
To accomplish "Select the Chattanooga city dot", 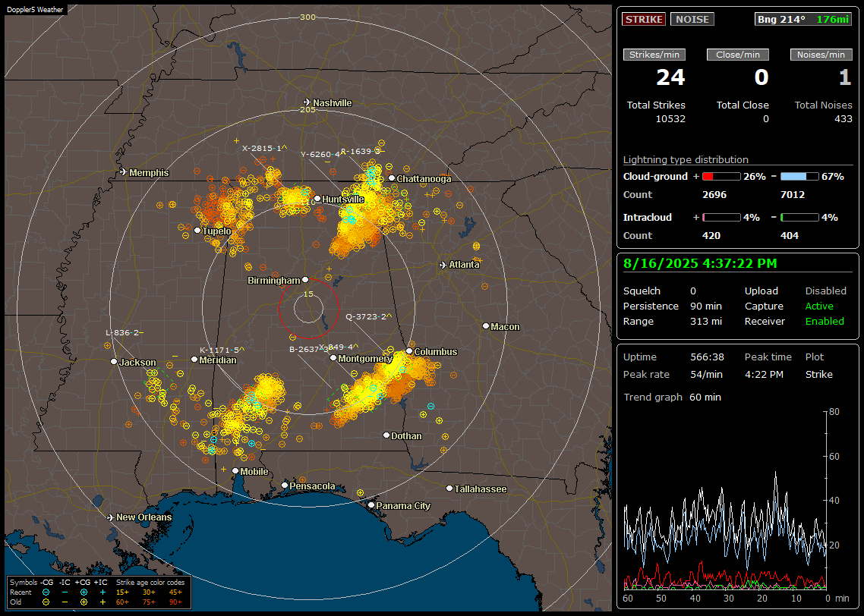I will pos(392,178).
